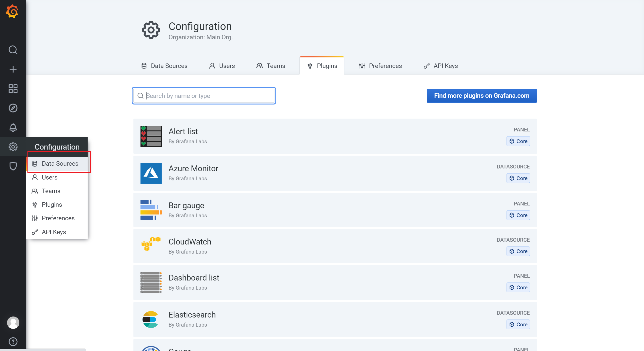Image resolution: width=644 pixels, height=351 pixels.
Task: Open the Bar gauge plugin title
Action: tap(186, 205)
